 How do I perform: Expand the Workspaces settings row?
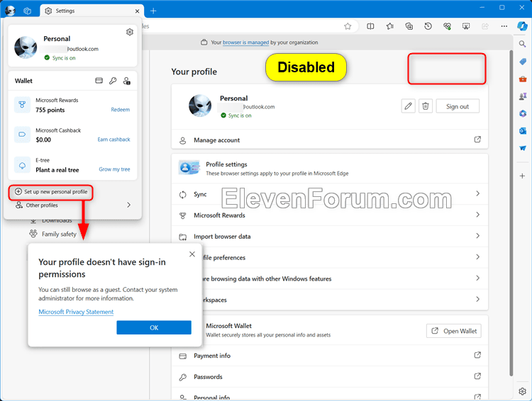[345, 300]
